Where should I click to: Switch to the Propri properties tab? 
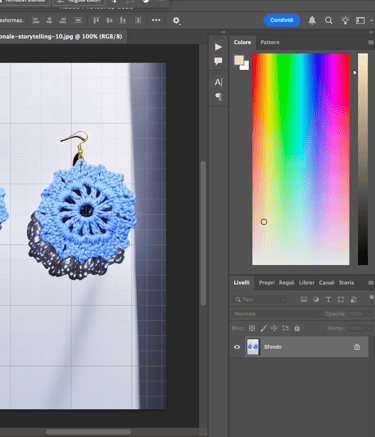pyautogui.click(x=267, y=283)
